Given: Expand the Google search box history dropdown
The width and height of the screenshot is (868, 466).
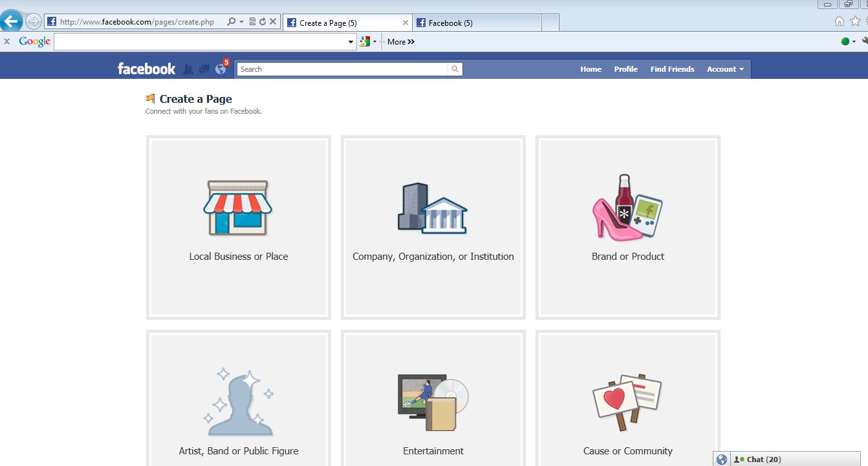Looking at the screenshot, I should click(x=352, y=42).
